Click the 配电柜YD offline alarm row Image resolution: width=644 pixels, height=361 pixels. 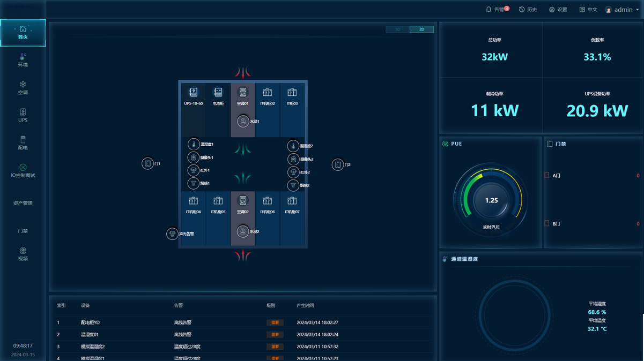pyautogui.click(x=242, y=322)
